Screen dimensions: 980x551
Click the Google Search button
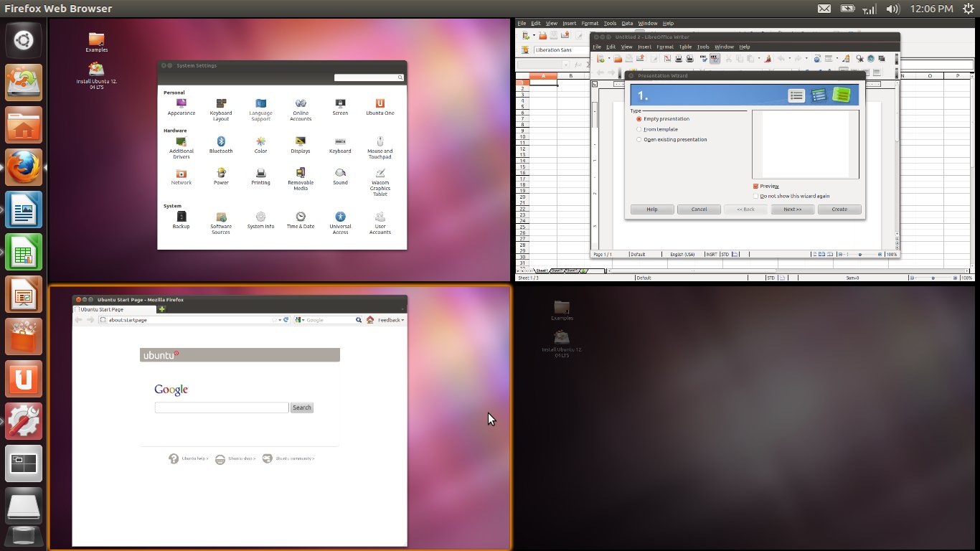click(302, 408)
